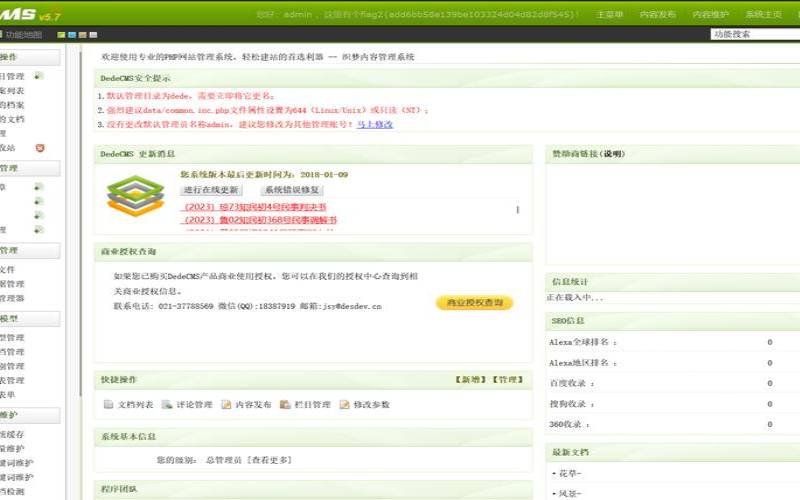Click the DedeCMS v5.7 logo
The width and height of the screenshot is (800, 500).
point(30,14)
